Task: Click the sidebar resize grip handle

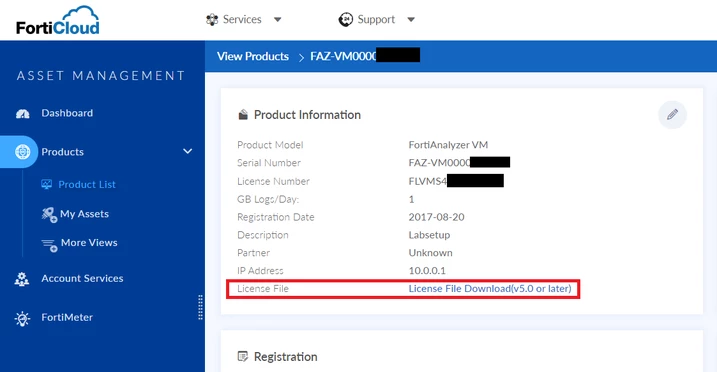Action: coord(200,307)
